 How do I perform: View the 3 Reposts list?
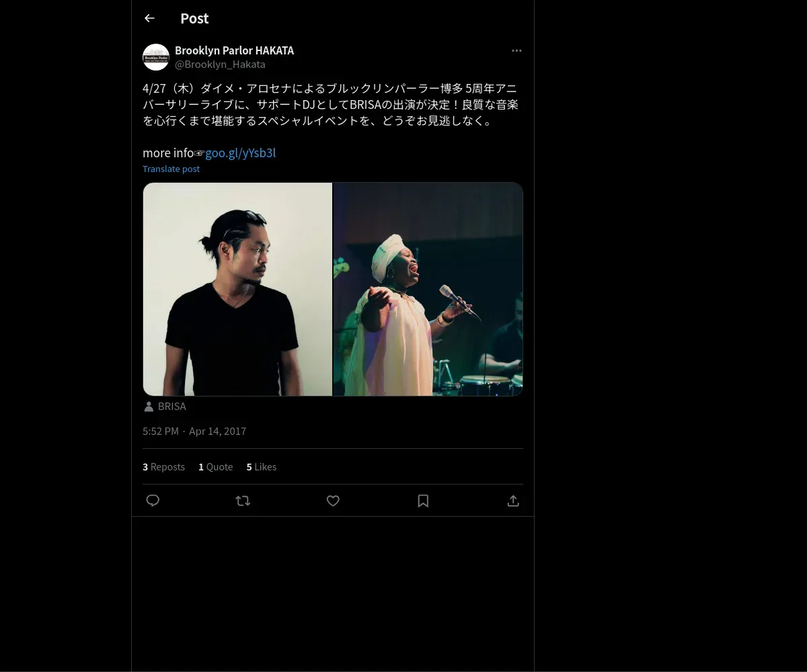tap(163, 467)
